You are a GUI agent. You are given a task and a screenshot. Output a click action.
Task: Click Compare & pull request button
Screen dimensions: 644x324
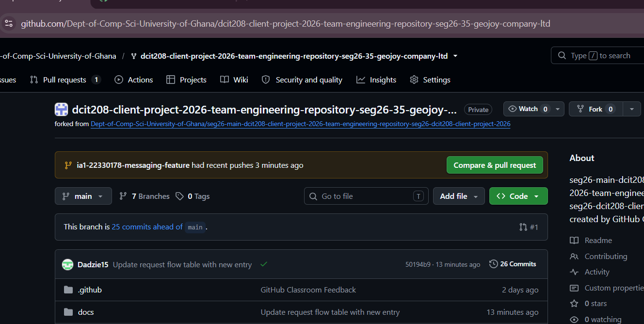click(x=495, y=165)
